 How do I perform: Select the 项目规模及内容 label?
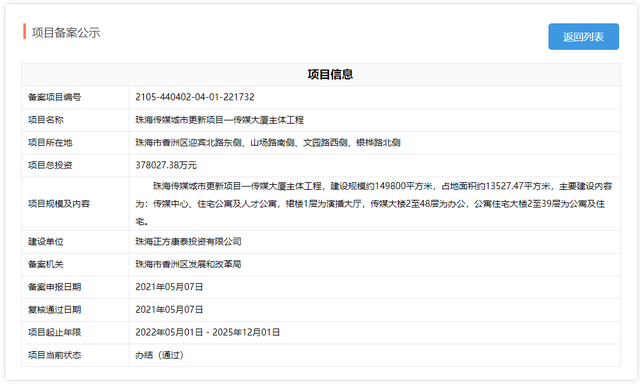tap(59, 204)
